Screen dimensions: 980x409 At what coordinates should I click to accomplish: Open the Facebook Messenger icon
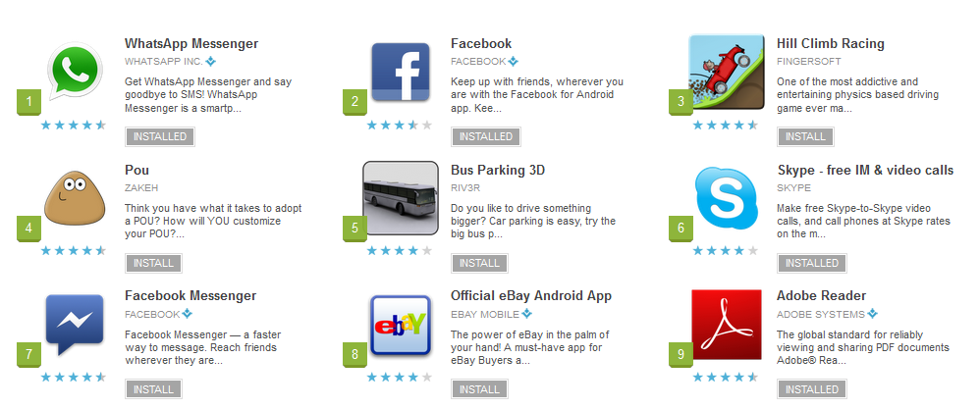tap(75, 325)
